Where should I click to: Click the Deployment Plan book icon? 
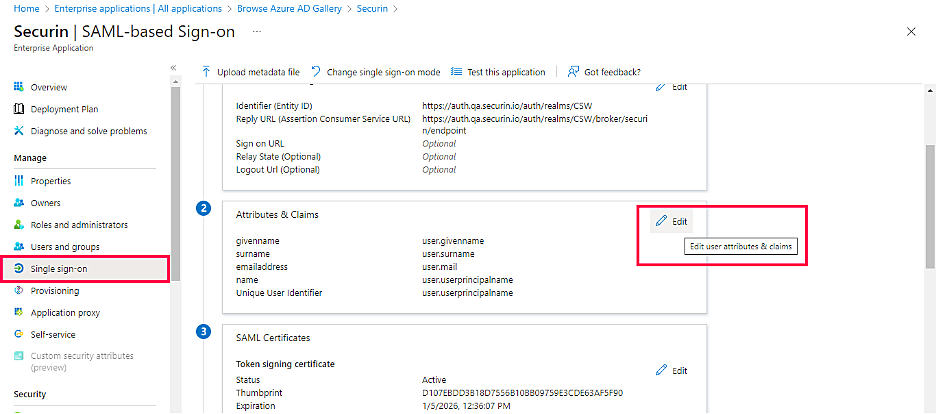(x=19, y=109)
